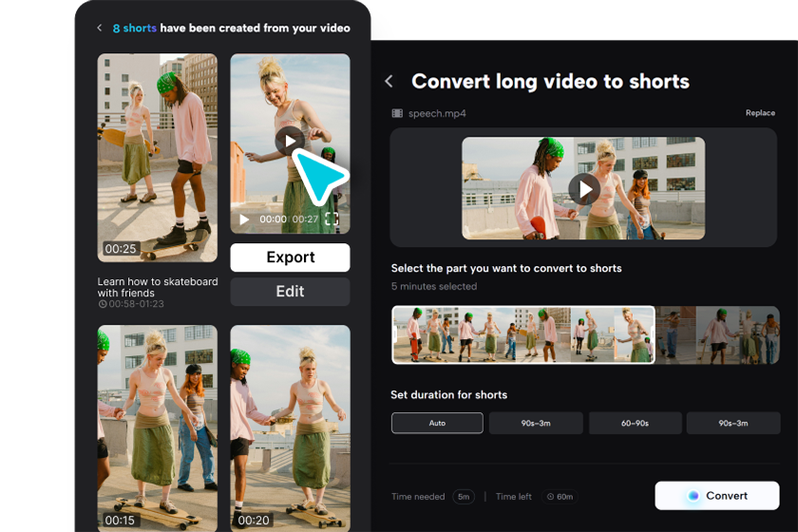The width and height of the screenshot is (798, 532).
Task: Click the clock icon beside 00:58-01:23
Action: click(x=103, y=304)
